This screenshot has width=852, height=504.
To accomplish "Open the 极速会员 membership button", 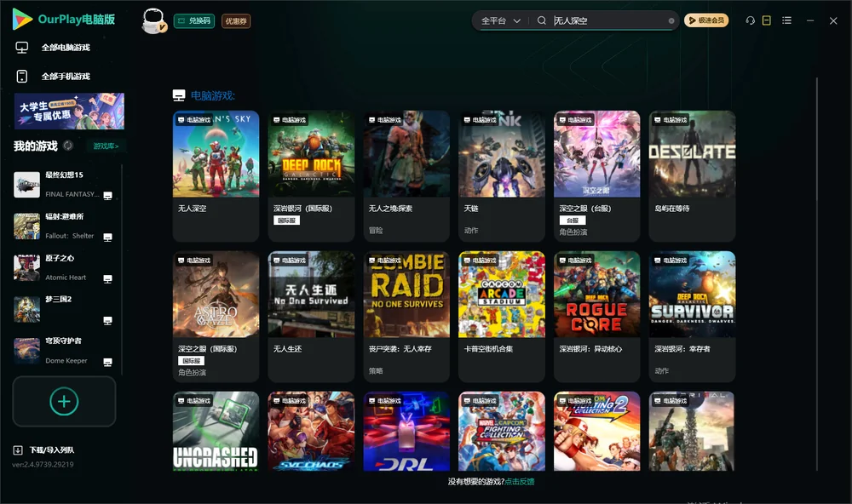I will pyautogui.click(x=706, y=20).
